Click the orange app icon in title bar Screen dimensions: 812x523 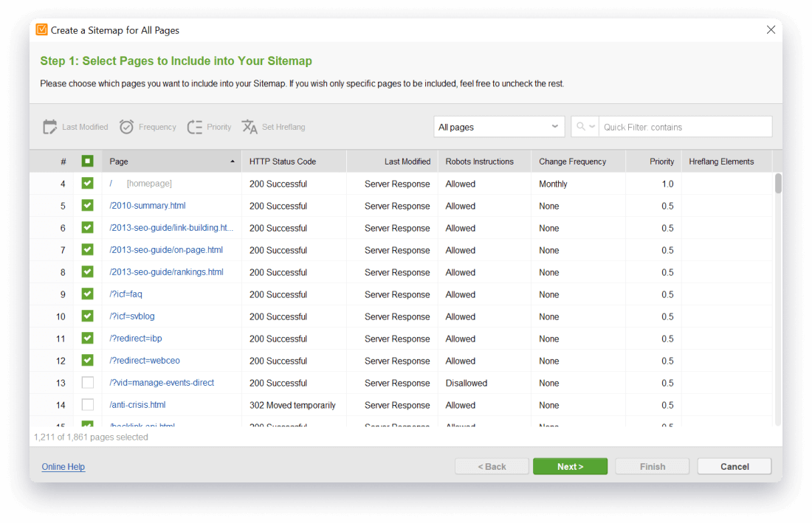(x=41, y=30)
